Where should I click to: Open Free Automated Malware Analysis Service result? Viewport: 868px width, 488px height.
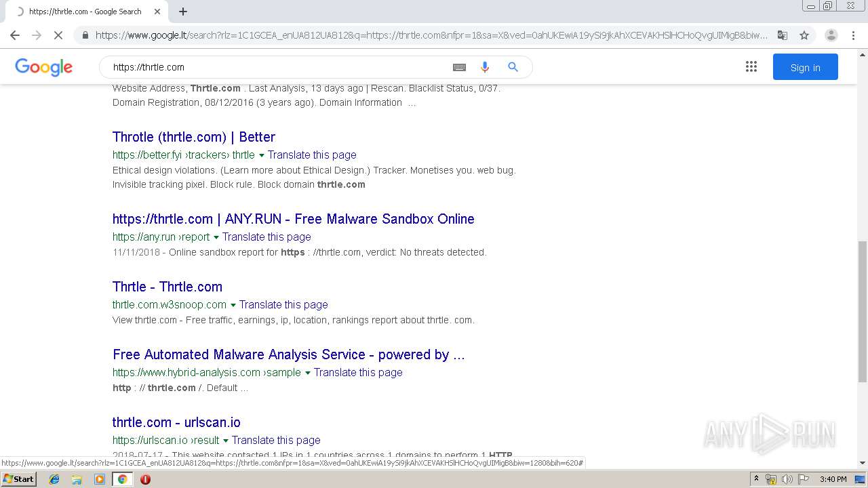[x=289, y=354]
